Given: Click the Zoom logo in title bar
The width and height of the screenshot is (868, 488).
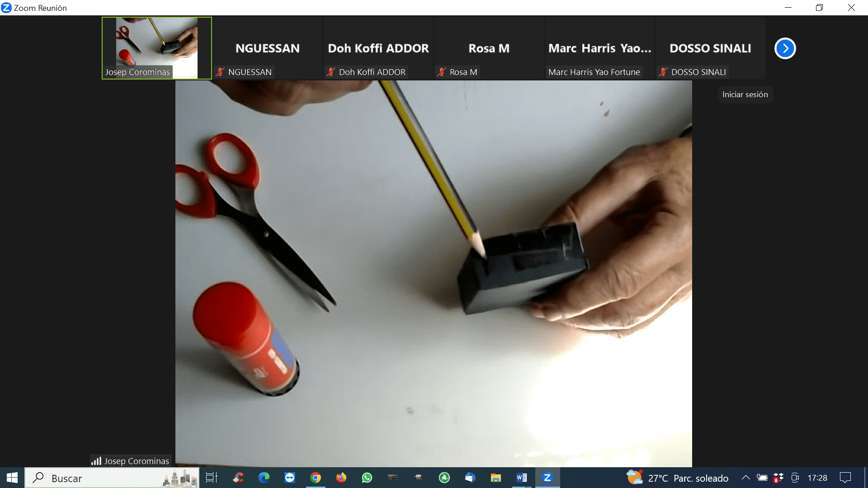Looking at the screenshot, I should click(x=6, y=8).
